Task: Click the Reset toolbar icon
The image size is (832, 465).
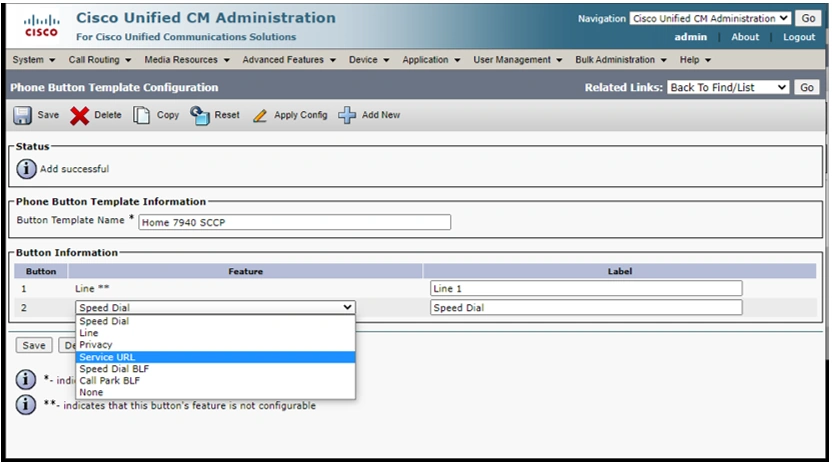Action: coord(200,115)
